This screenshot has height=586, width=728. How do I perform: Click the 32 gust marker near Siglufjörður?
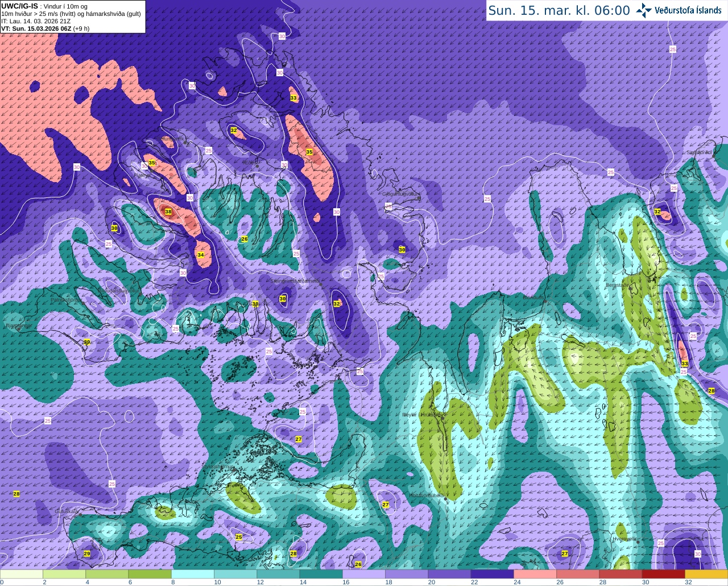(x=657, y=212)
